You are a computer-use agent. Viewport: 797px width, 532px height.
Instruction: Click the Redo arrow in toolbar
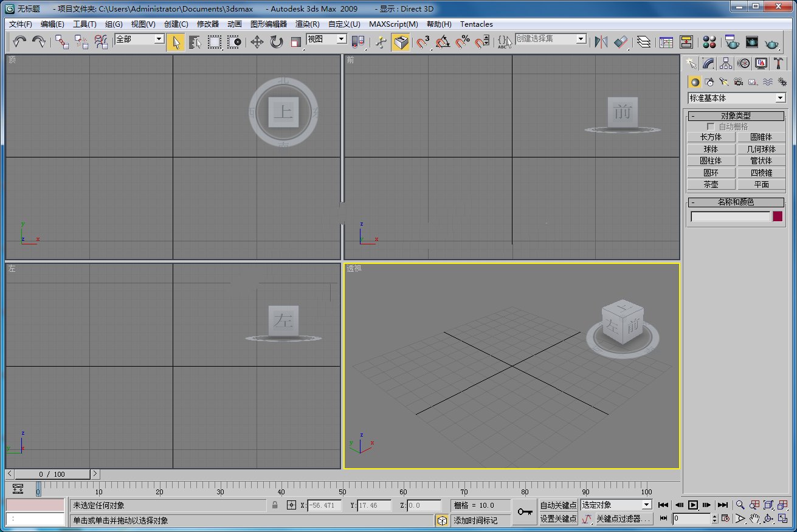tap(39, 42)
